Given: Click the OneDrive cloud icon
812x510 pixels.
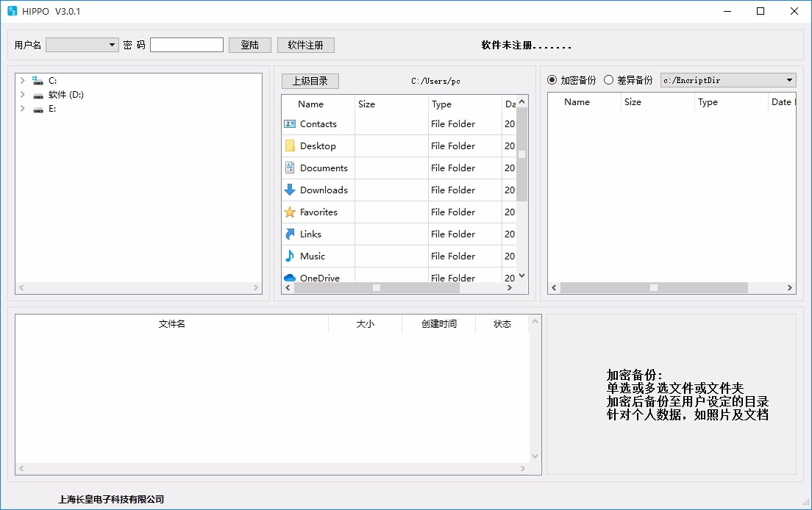Looking at the screenshot, I should [290, 278].
